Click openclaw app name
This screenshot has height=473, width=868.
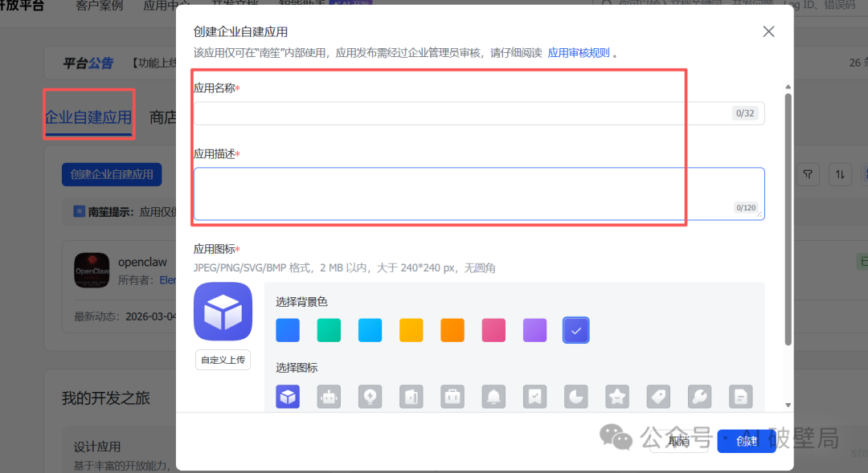tap(142, 262)
